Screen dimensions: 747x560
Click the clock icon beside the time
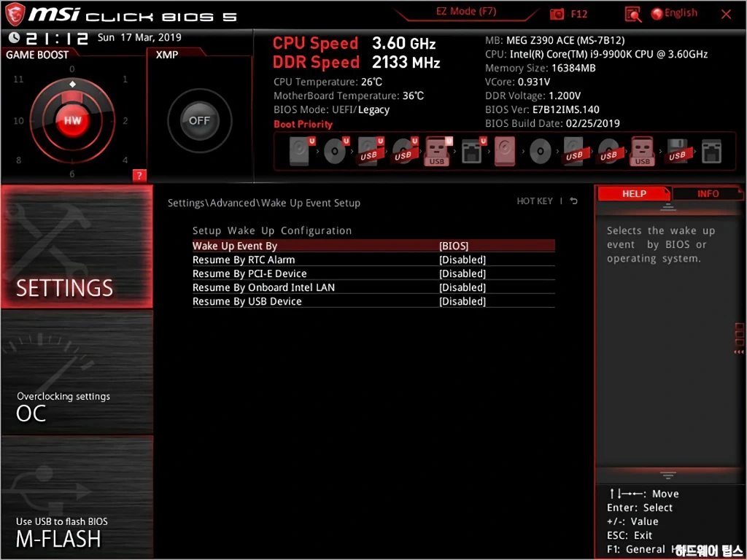click(15, 38)
